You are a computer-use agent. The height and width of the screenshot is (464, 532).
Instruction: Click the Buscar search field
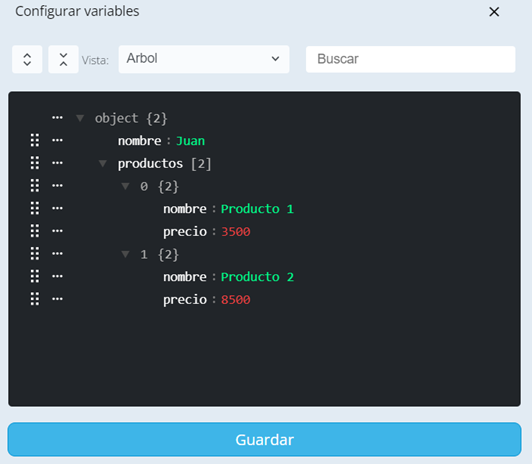pyautogui.click(x=411, y=59)
